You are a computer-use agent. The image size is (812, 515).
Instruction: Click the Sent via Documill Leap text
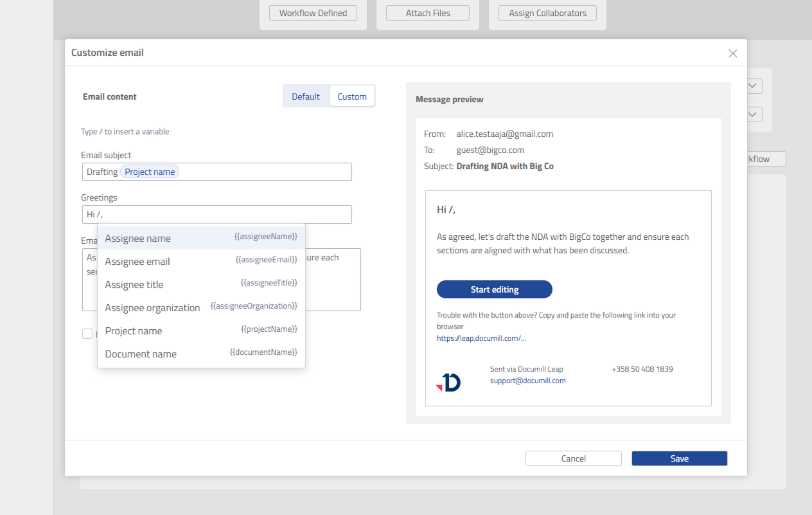(x=527, y=369)
